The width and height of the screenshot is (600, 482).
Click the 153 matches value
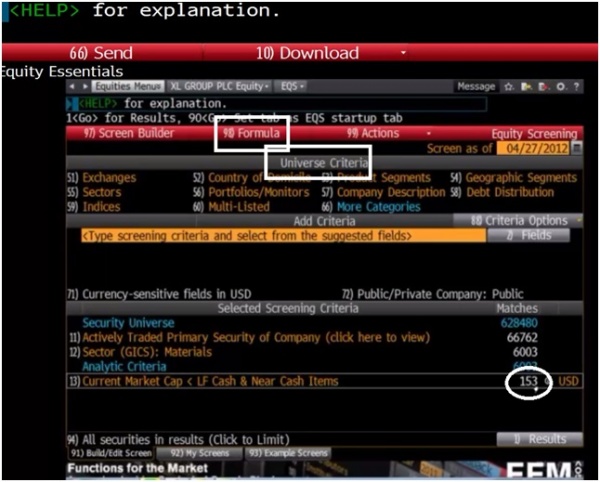coord(528,381)
